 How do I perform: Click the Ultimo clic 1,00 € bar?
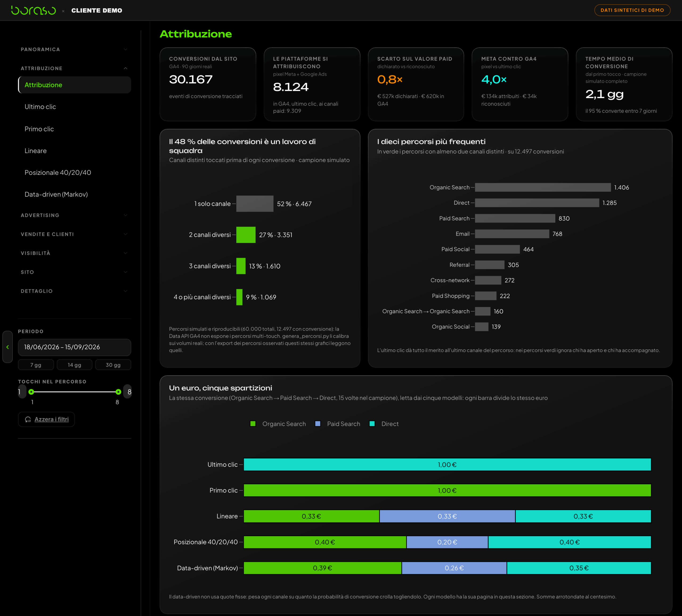pyautogui.click(x=447, y=465)
